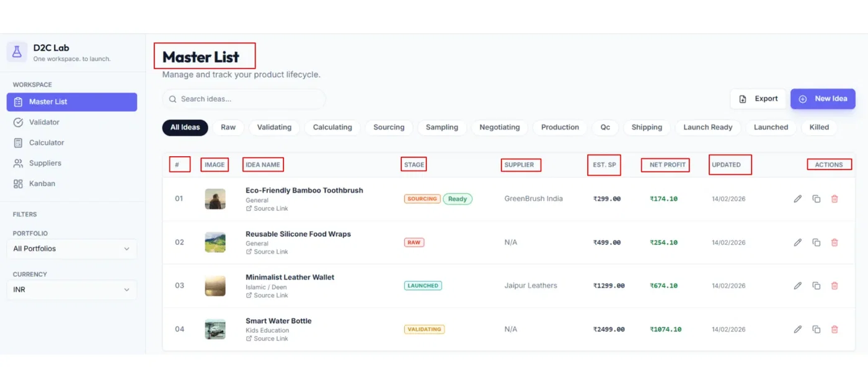868x388 pixels.
Task: Open the Validator sidebar page
Action: point(44,122)
